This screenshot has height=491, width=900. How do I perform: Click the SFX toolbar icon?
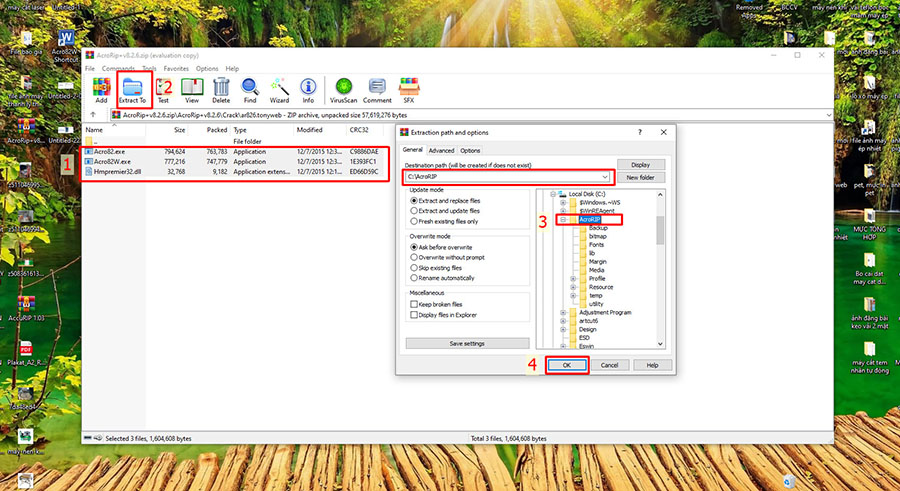(409, 90)
